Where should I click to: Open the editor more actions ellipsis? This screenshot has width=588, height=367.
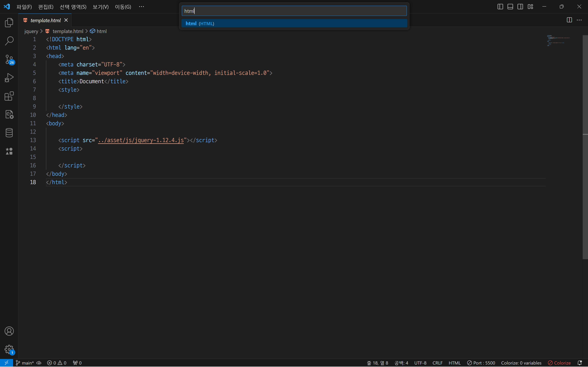(x=579, y=20)
